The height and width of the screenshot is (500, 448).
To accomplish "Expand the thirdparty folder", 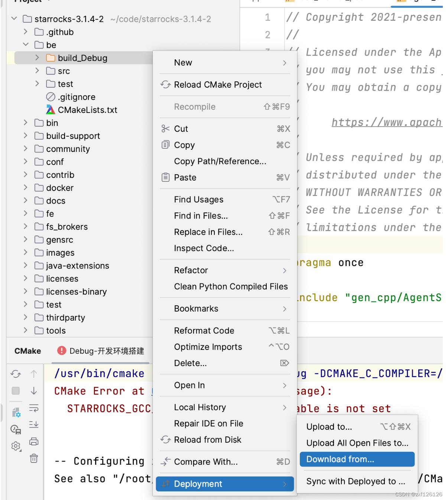I will tap(26, 317).
